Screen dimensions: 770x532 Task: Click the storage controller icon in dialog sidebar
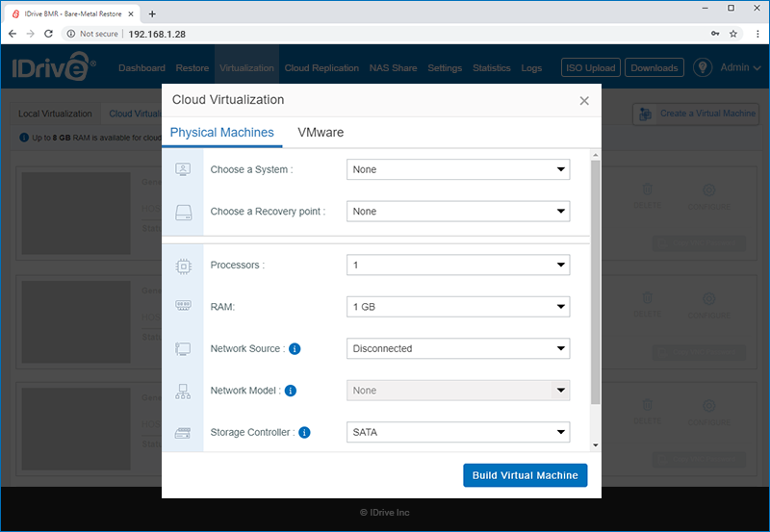pos(183,433)
